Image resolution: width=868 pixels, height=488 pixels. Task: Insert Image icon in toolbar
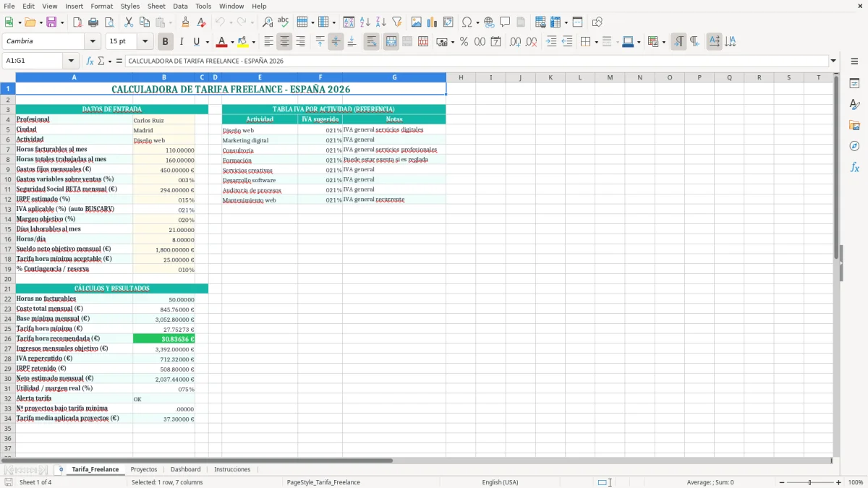417,22
